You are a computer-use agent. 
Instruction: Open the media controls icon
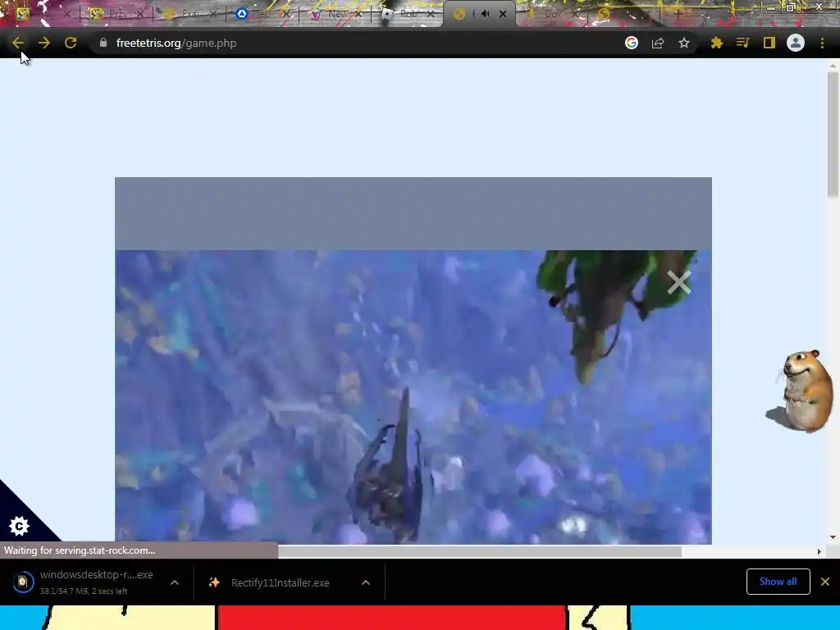point(742,43)
